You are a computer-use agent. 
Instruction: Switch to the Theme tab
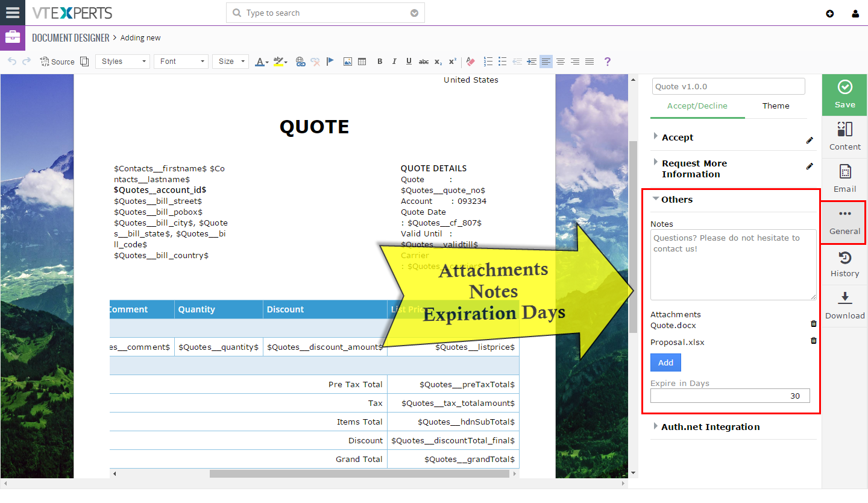point(776,106)
